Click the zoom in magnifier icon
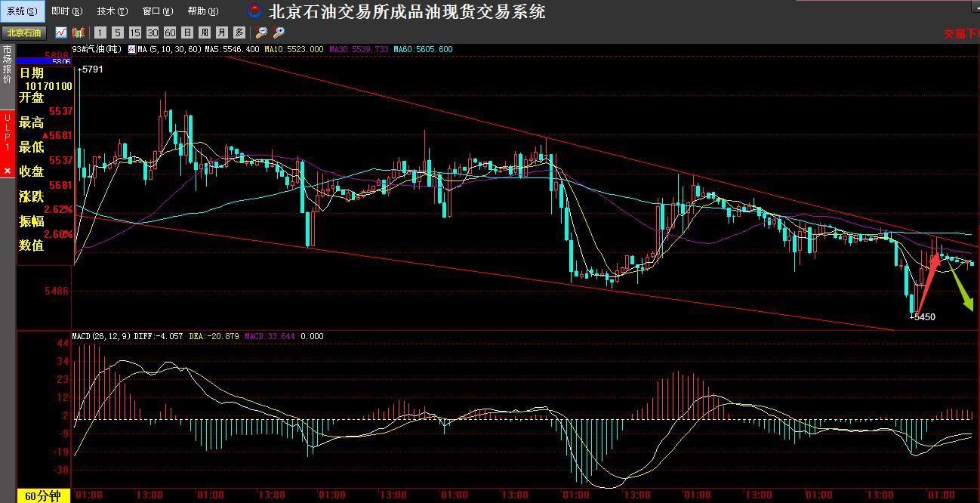 tap(279, 32)
